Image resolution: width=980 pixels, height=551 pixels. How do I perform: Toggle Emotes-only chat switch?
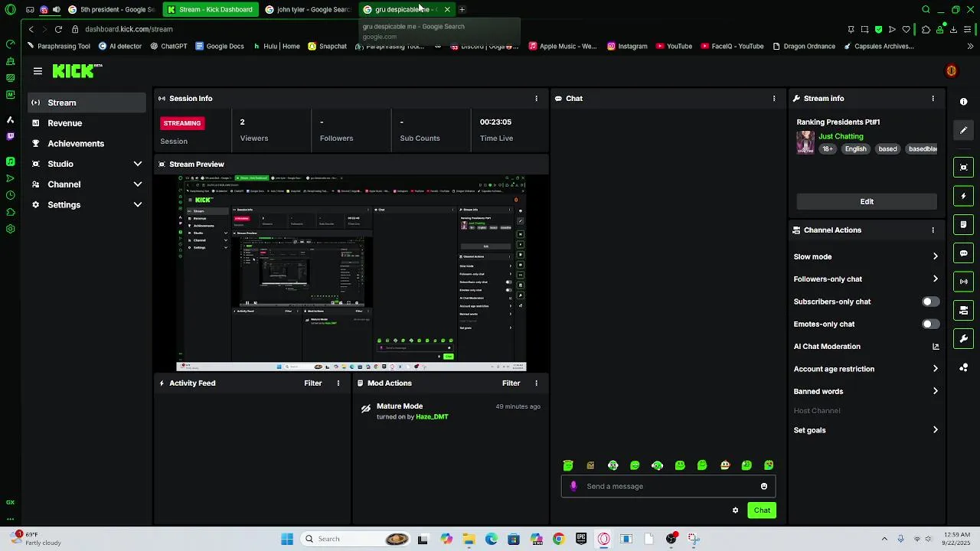coord(929,324)
